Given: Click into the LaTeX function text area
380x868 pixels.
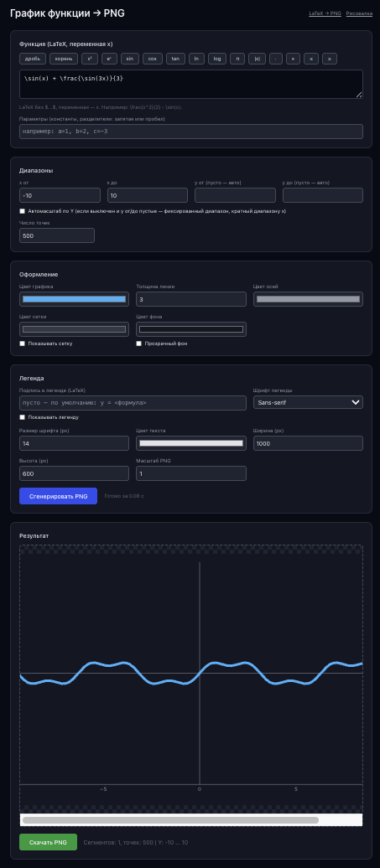Looking at the screenshot, I should [191, 84].
